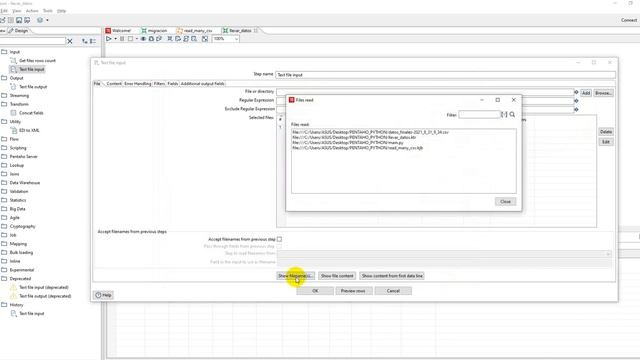The height and width of the screenshot is (360, 640).
Task: Click the search magnifier icon in Files read
Action: (x=512, y=115)
